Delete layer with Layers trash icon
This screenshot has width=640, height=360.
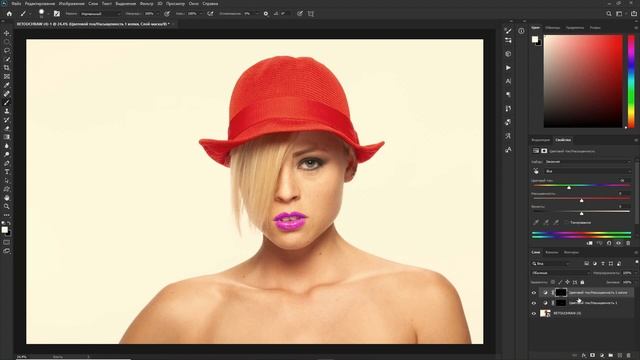tap(629, 355)
